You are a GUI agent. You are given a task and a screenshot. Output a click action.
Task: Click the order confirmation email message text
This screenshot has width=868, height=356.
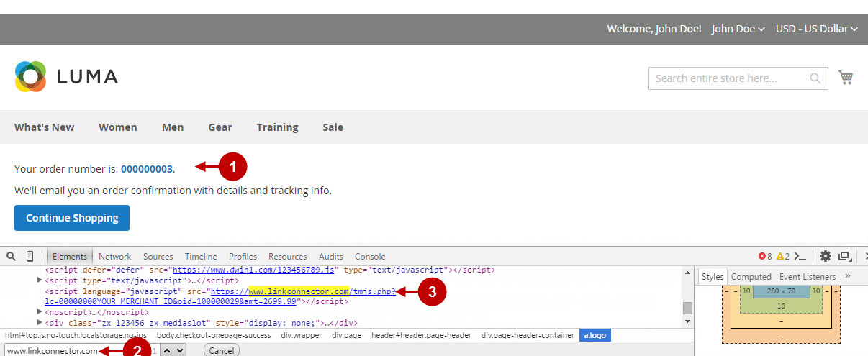click(173, 191)
